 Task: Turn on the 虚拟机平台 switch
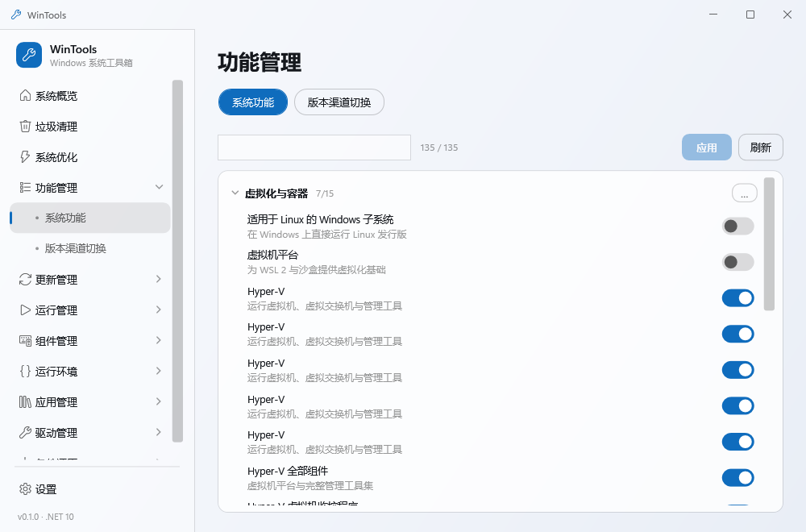click(x=737, y=262)
